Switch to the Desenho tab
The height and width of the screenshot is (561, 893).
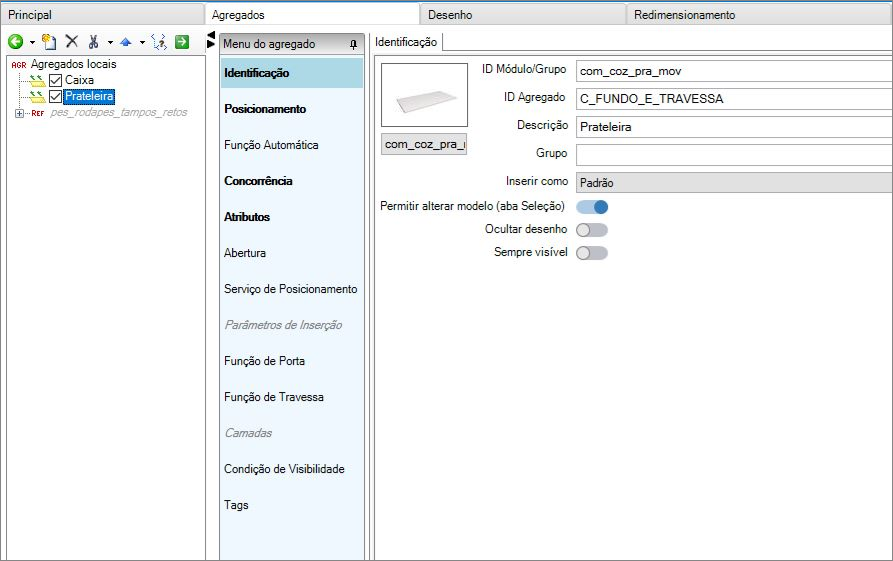[x=523, y=15]
